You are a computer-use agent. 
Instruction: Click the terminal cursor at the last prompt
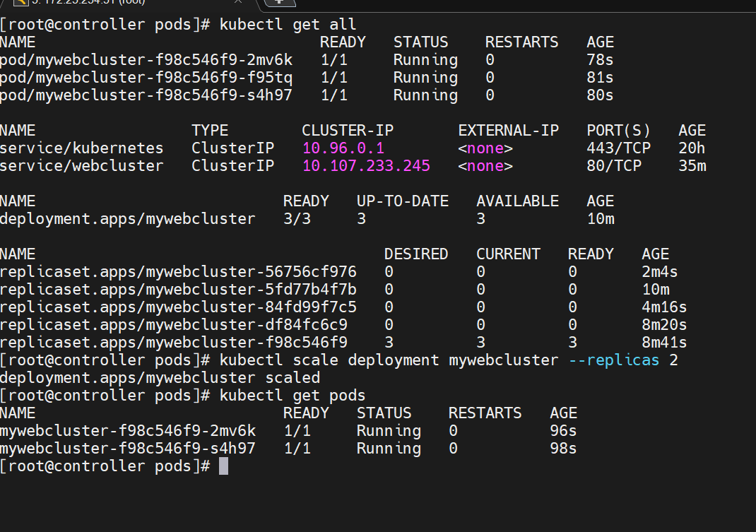224,466
